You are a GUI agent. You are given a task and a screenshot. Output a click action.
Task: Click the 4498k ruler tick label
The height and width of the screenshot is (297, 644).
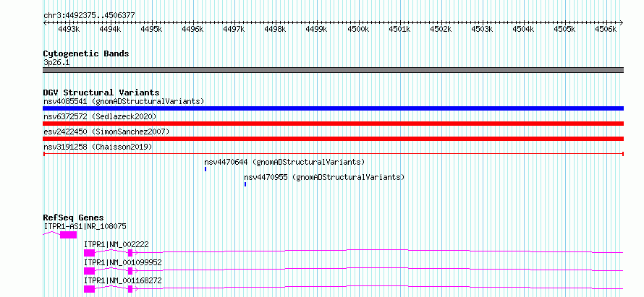276,29
